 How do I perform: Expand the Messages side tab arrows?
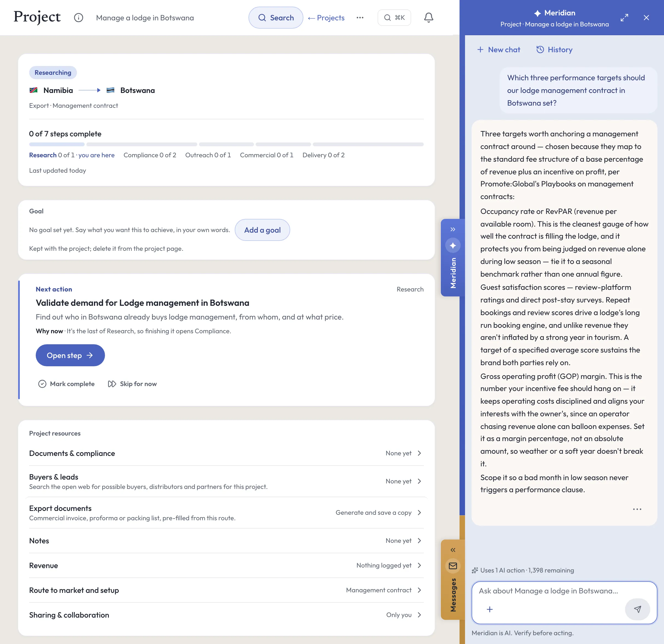[453, 550]
